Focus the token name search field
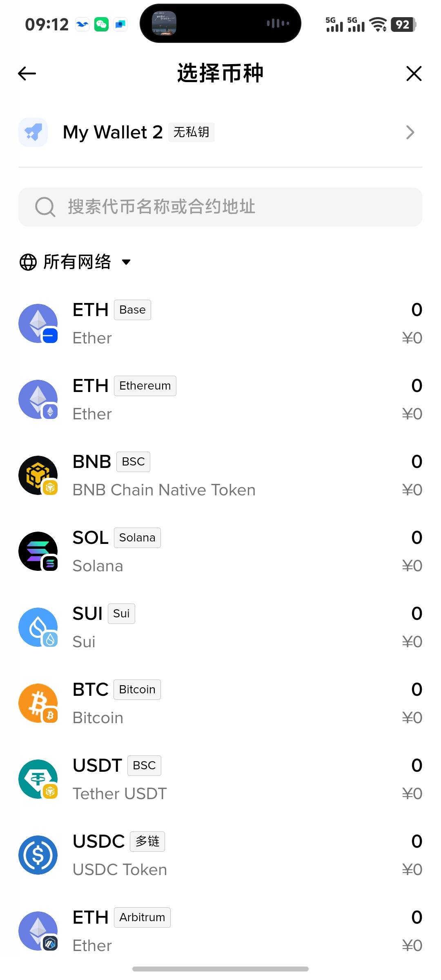The height and width of the screenshot is (980, 441). [229, 207]
